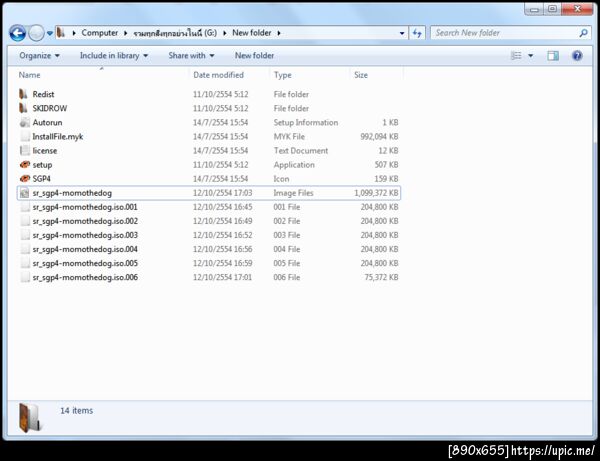Select the Autorun file icon
600x461 pixels.
[x=24, y=122]
